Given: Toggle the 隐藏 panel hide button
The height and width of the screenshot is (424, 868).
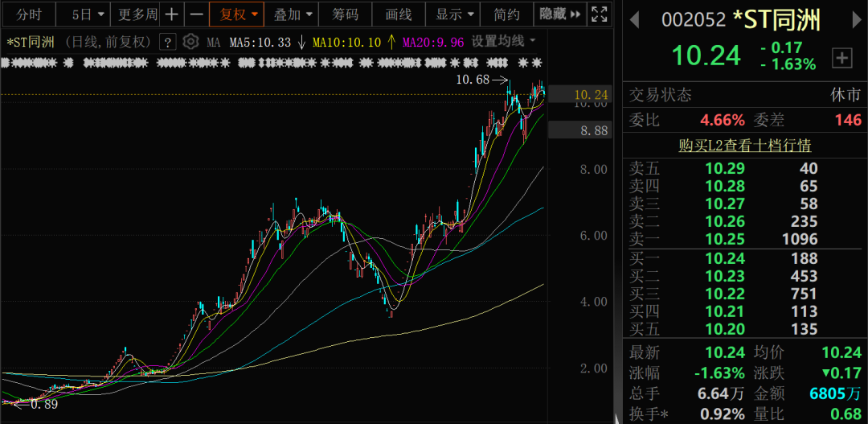Looking at the screenshot, I should [x=560, y=14].
